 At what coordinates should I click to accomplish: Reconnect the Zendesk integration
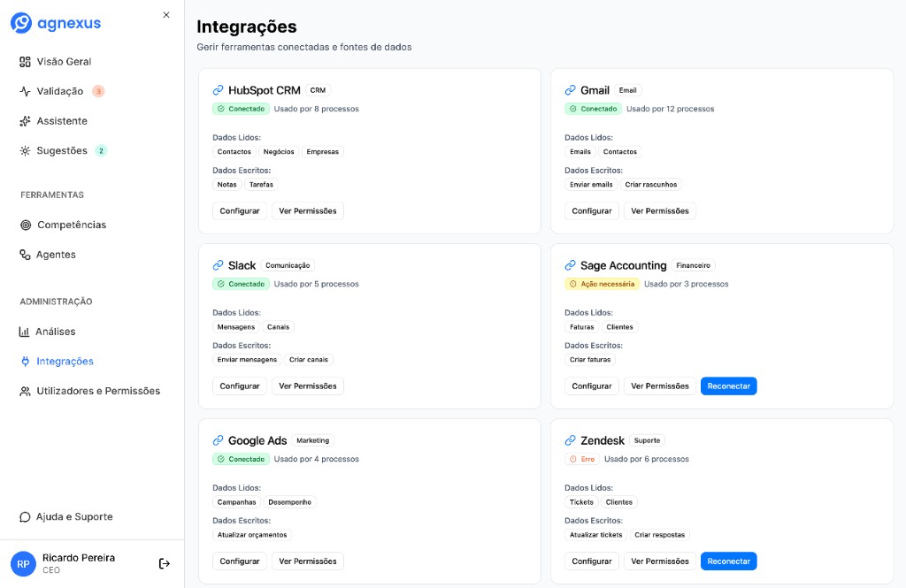(729, 561)
